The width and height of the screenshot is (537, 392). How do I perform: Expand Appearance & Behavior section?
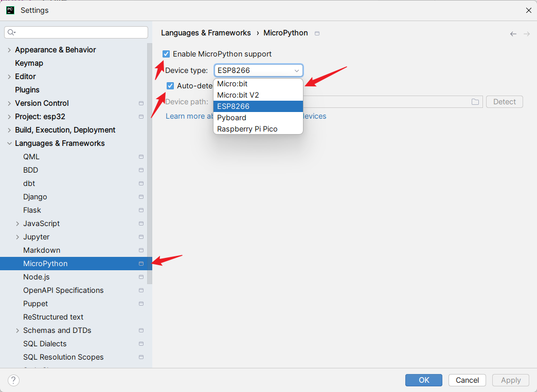click(9, 50)
